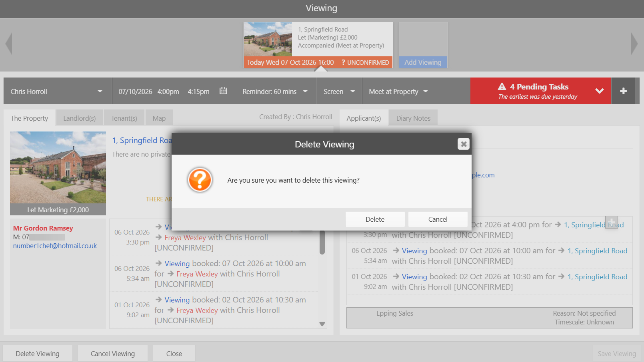The width and height of the screenshot is (644, 362).
Task: Click the Cancel Viewing bottom button
Action: coord(113,354)
